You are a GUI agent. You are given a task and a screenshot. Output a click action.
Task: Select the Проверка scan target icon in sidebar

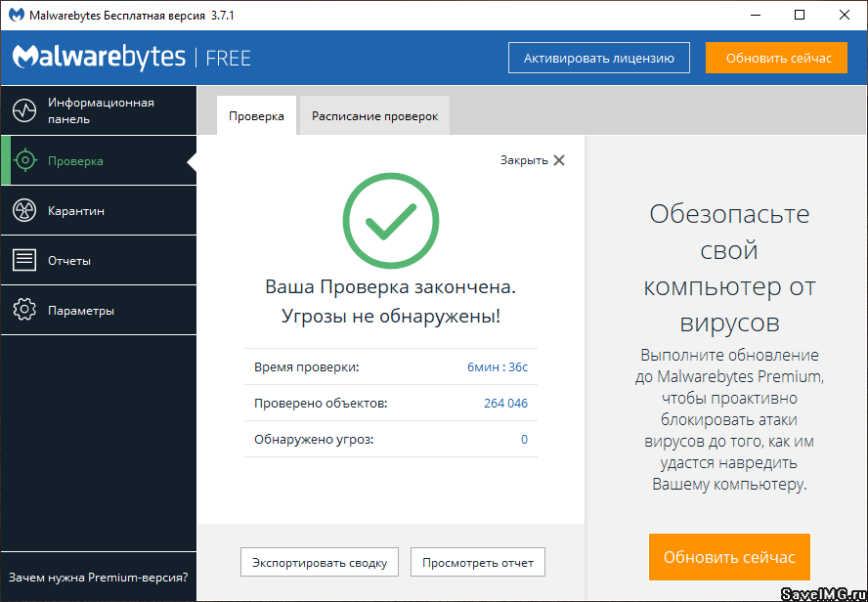[x=24, y=160]
